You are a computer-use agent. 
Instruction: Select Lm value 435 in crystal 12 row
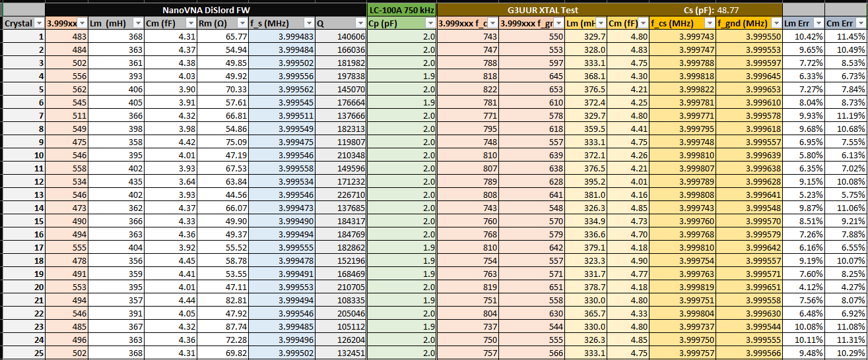tap(116, 182)
